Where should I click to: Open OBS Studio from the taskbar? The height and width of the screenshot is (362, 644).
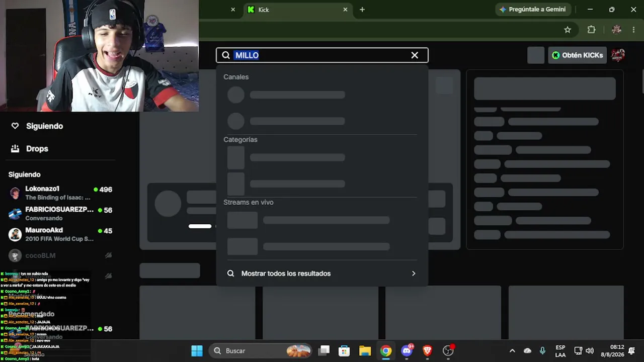[448, 351]
